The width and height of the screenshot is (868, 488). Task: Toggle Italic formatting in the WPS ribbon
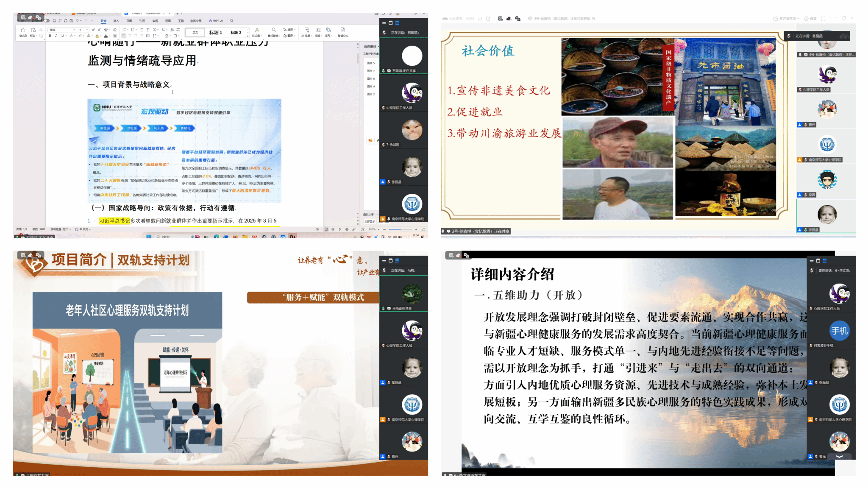coord(56,36)
